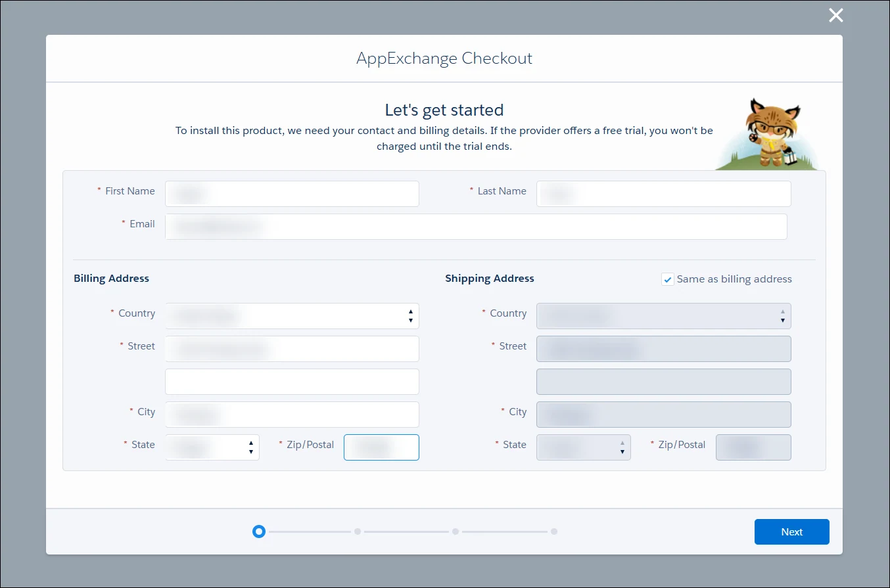Viewport: 890px width, 588px height.
Task: Close the checkout dialog with the X icon
Action: pos(835,15)
